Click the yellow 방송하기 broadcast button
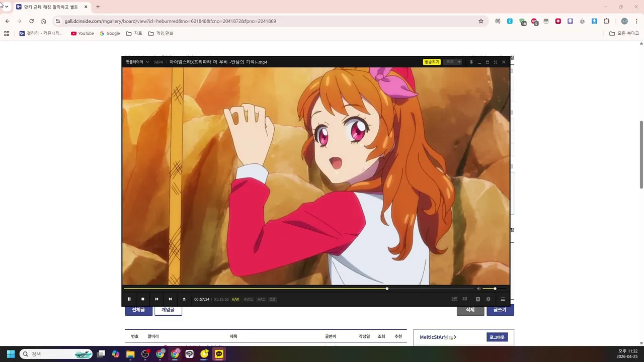 [432, 62]
